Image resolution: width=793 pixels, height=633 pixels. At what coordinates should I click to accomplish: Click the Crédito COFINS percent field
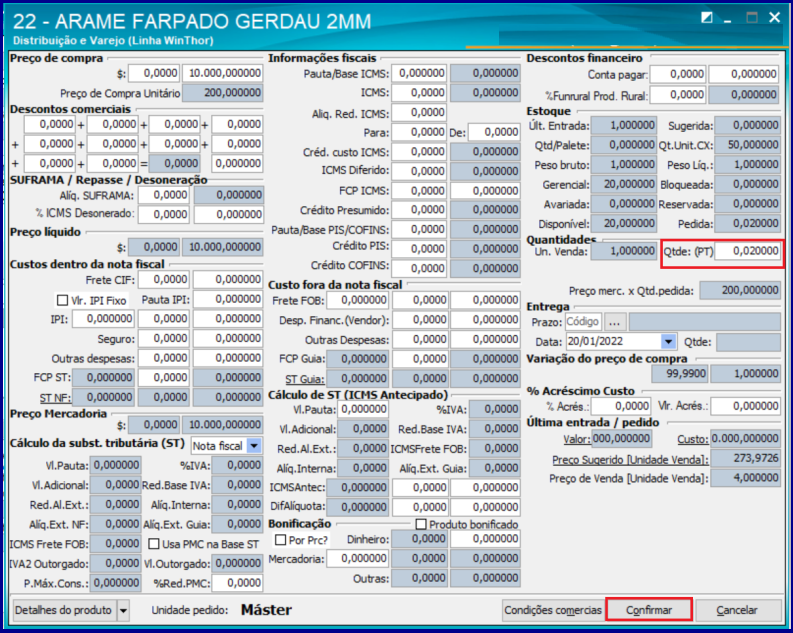(419, 268)
